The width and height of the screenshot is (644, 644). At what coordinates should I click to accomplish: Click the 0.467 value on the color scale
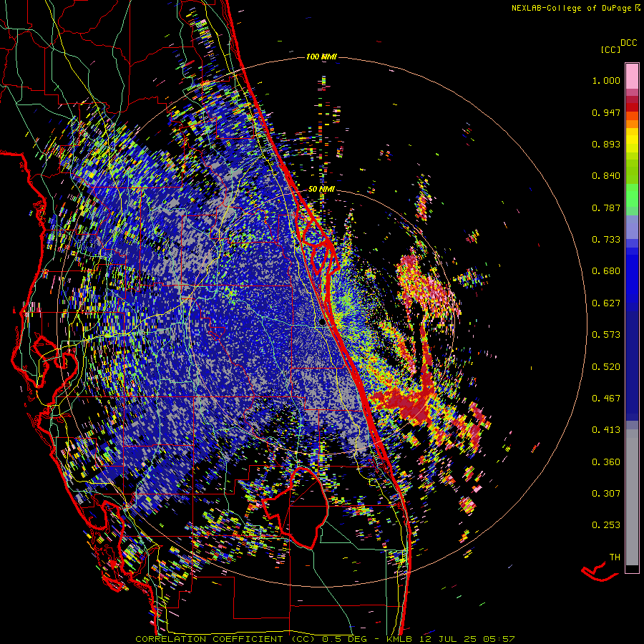[606, 399]
